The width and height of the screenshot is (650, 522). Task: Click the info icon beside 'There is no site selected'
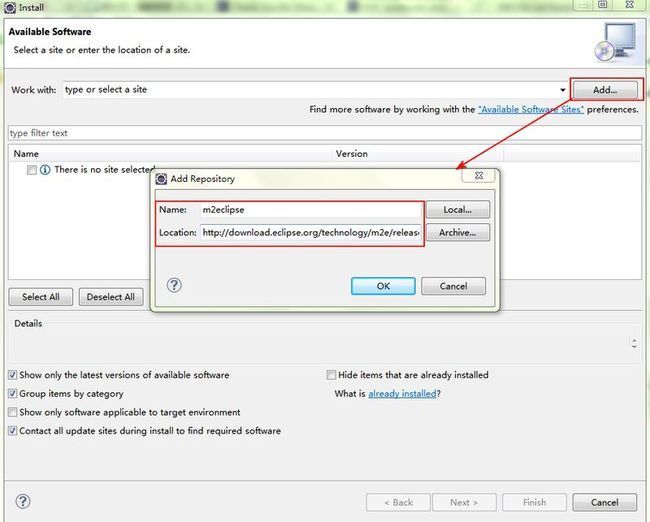[x=45, y=170]
